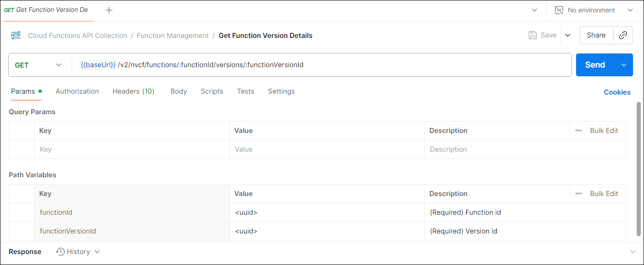
Task: Open the GET method dropdown
Action: tap(38, 65)
